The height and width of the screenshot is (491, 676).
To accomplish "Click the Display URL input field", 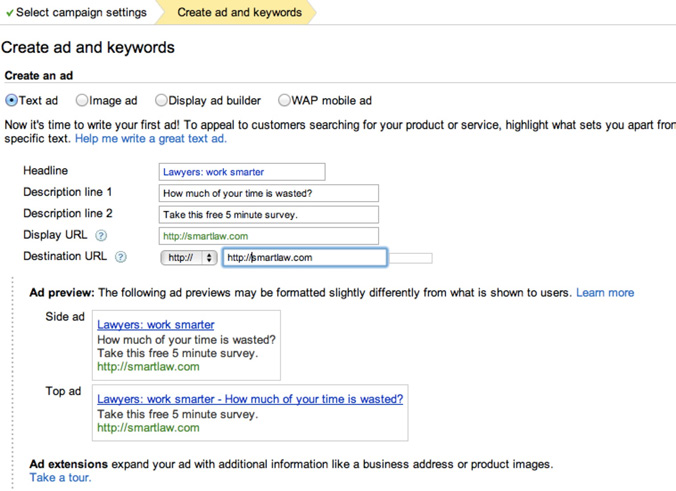I will point(268,236).
